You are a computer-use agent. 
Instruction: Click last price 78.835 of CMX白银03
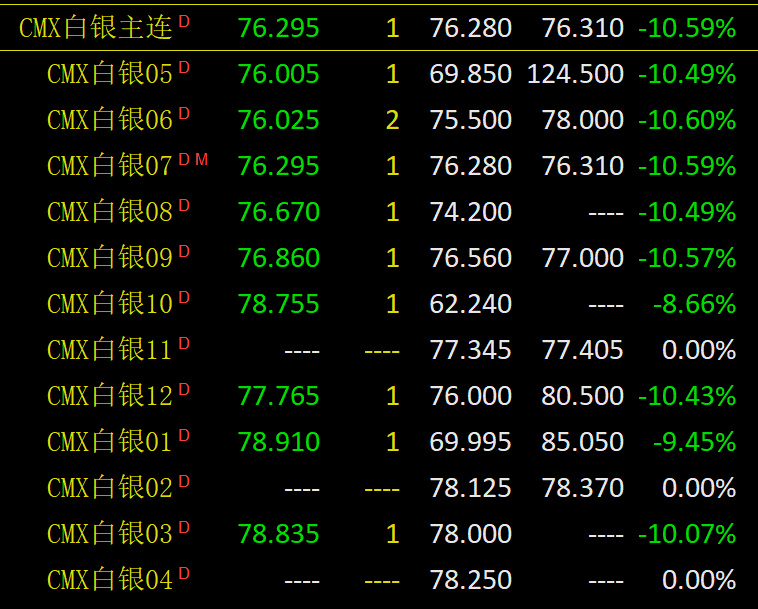point(278,534)
